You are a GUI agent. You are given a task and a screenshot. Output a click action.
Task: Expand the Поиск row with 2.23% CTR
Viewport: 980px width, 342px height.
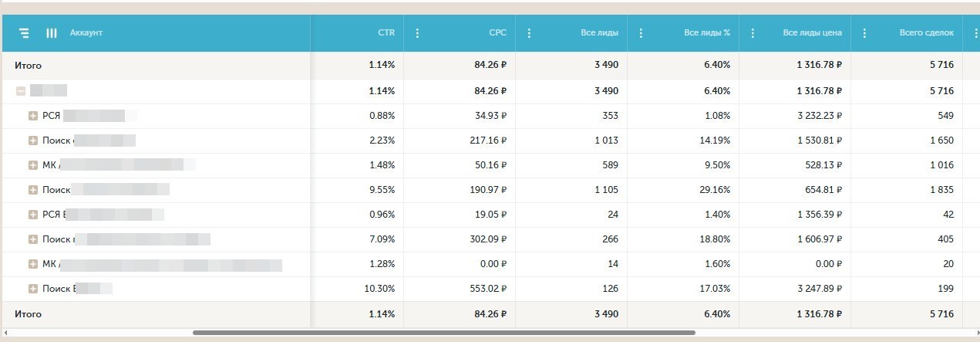tap(33, 141)
